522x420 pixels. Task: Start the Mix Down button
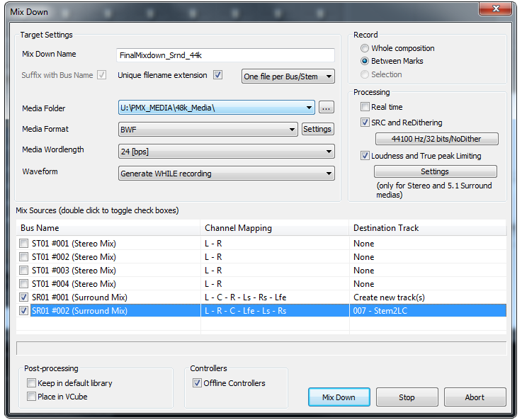[339, 397]
